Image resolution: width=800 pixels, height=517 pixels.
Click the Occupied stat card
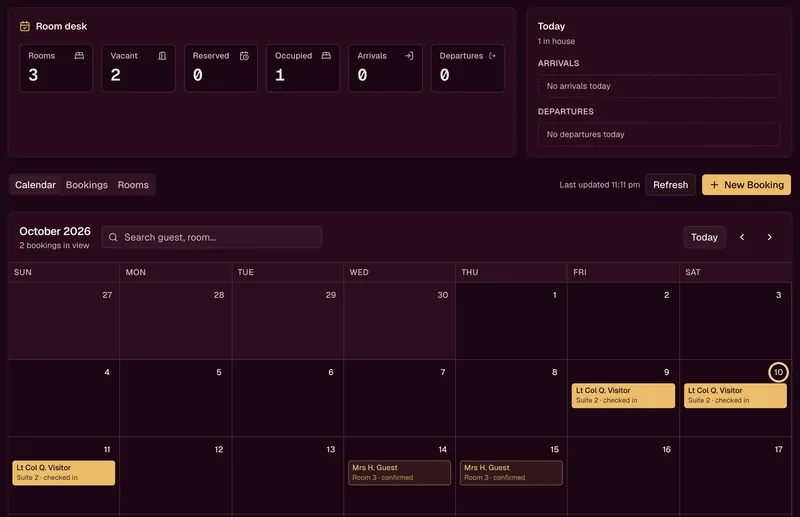(x=303, y=68)
